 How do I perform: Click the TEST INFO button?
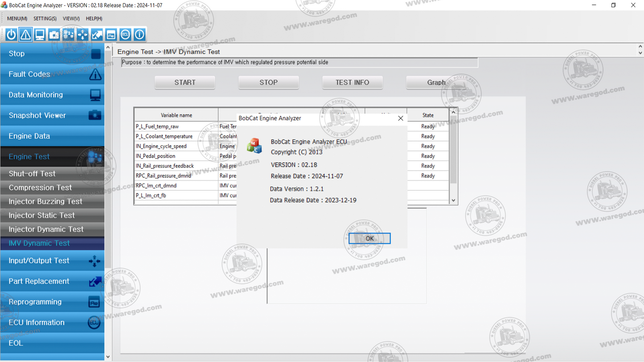(352, 82)
